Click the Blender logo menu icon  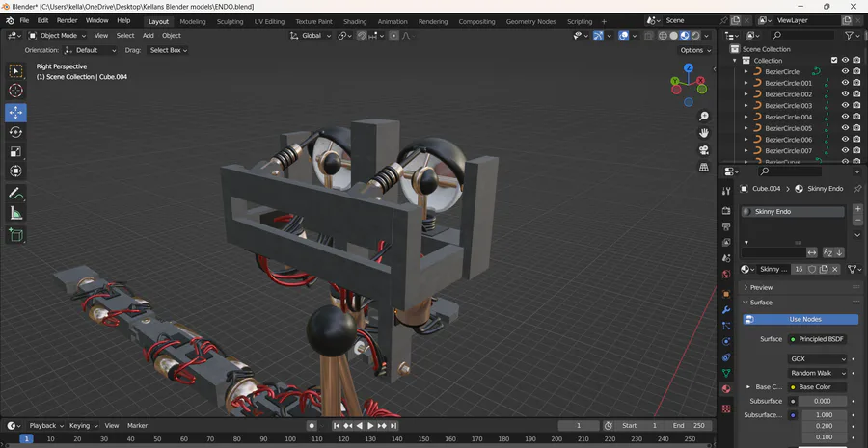click(x=10, y=20)
